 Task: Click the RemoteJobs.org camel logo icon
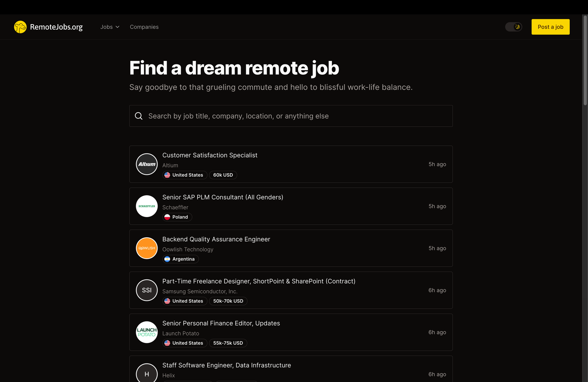click(20, 27)
